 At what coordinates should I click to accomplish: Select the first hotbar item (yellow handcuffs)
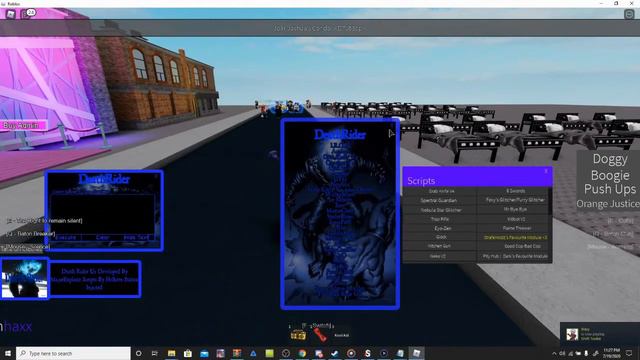pos(298,335)
